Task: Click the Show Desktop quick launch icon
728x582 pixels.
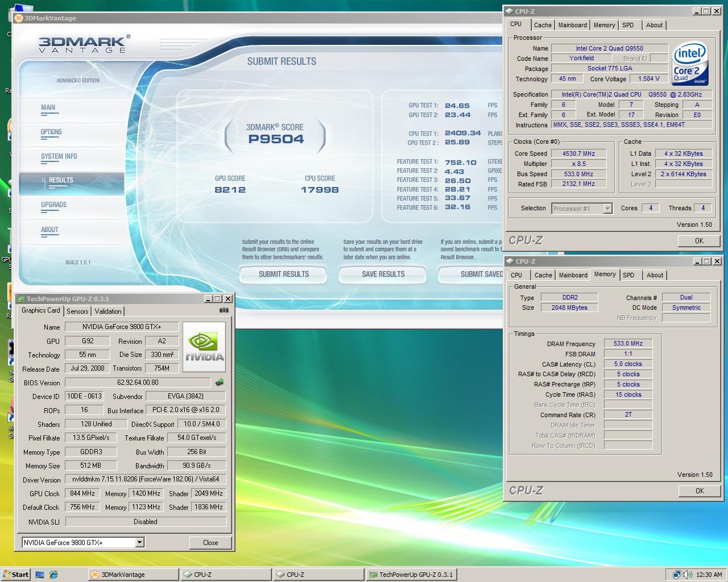Action: [40, 575]
